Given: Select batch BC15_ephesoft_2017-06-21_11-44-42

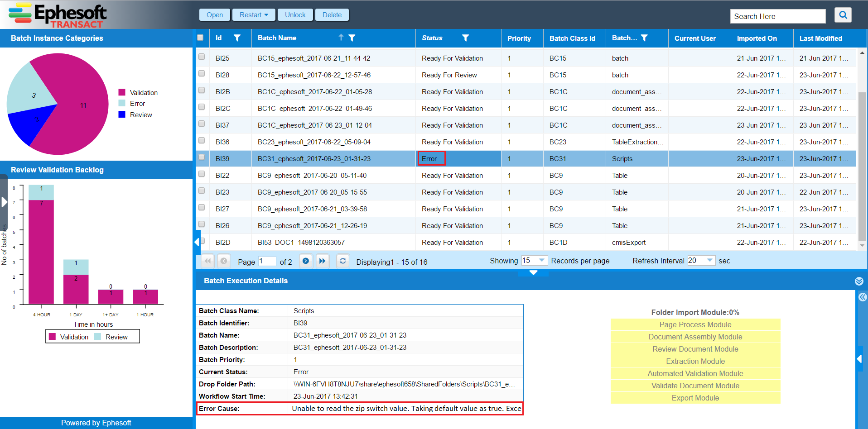Looking at the screenshot, I should [x=314, y=58].
